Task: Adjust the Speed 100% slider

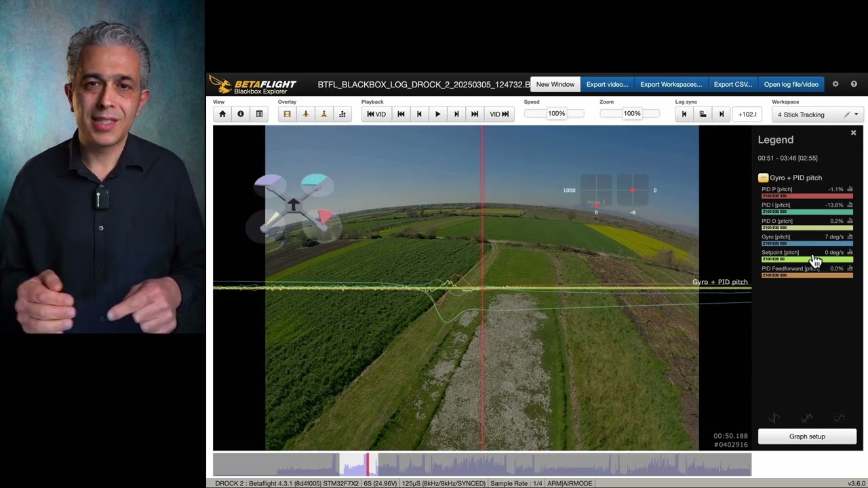Action: pyautogui.click(x=554, y=114)
